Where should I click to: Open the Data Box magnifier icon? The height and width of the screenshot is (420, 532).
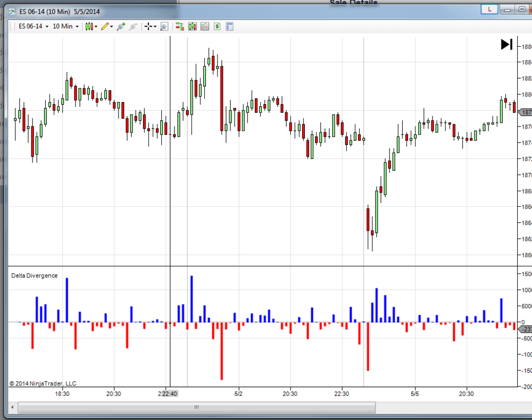[164, 26]
